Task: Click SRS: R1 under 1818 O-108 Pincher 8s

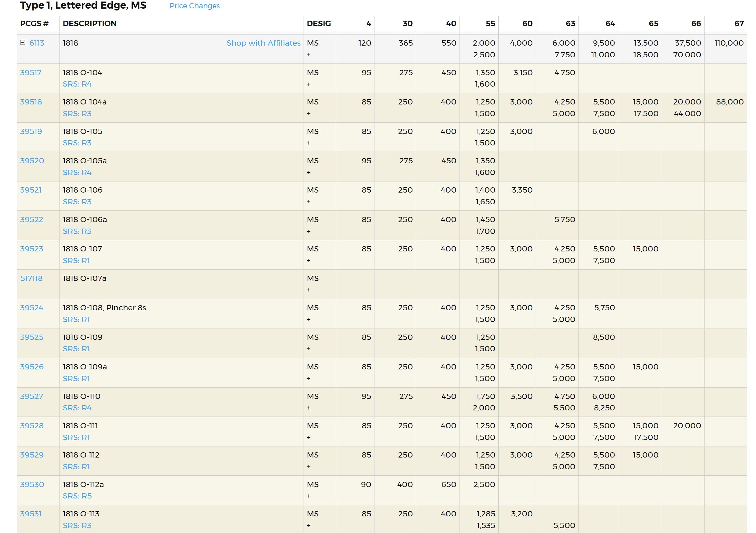Action: [76, 319]
